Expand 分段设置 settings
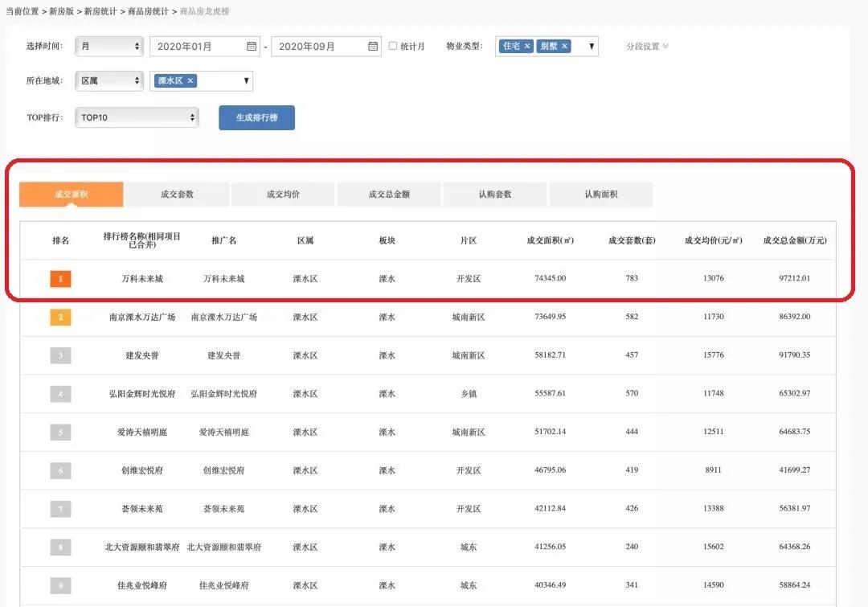 click(647, 47)
